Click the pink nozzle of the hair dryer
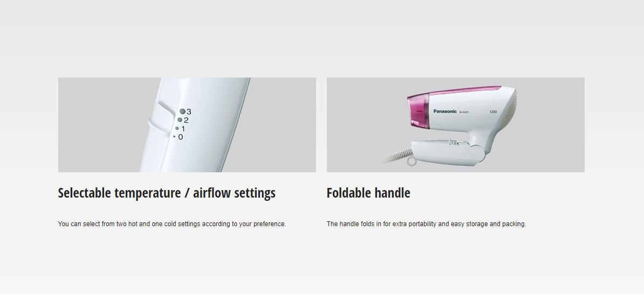Viewport: 644px width, 294px height. [418, 111]
